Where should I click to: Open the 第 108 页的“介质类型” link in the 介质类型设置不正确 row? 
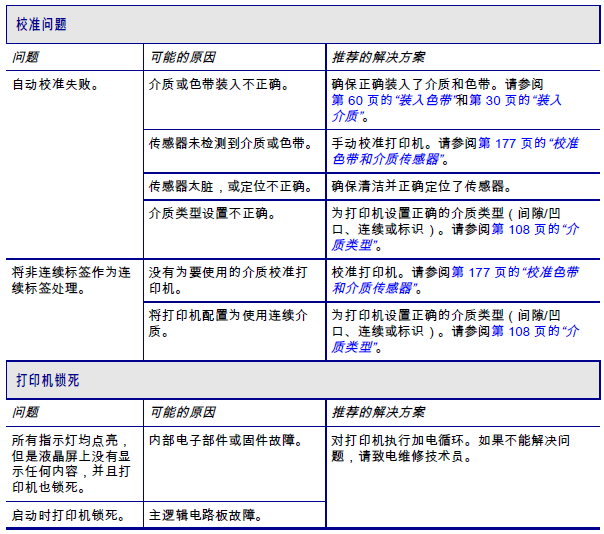[535, 230]
